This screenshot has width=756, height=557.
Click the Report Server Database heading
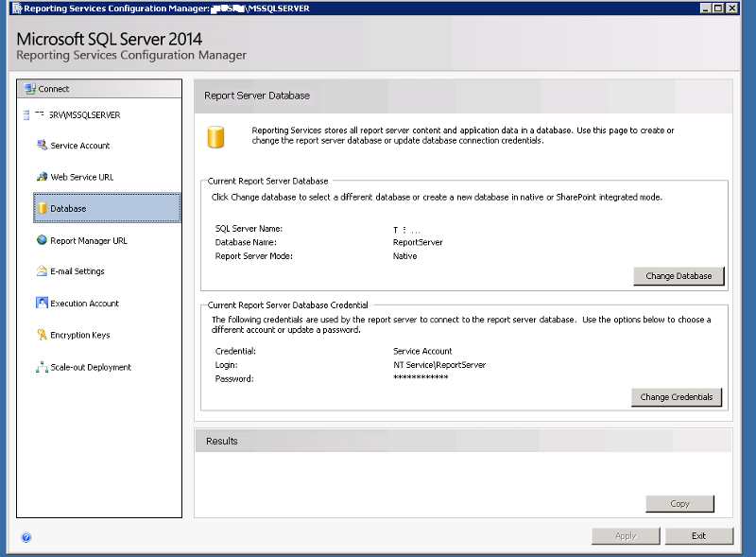tap(257, 96)
